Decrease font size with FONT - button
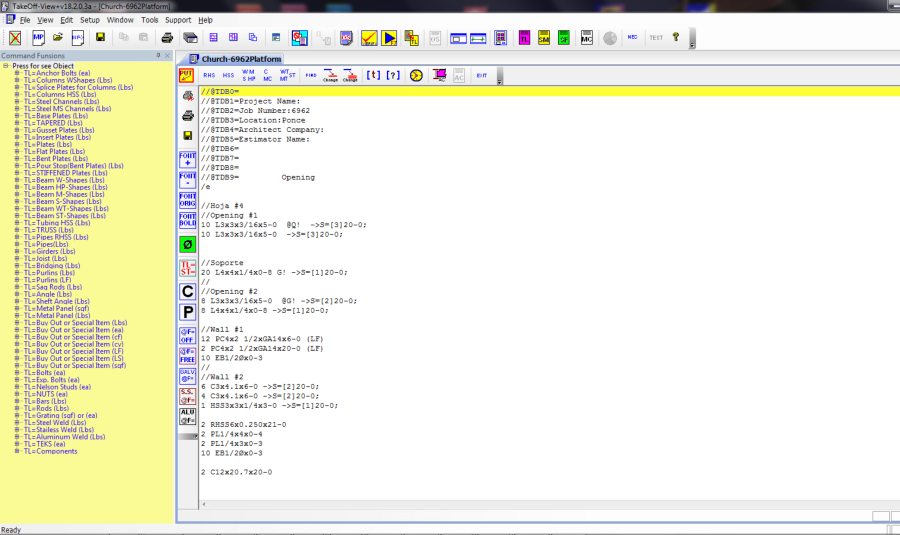Image resolution: width=900 pixels, height=535 pixels. pyautogui.click(x=187, y=180)
